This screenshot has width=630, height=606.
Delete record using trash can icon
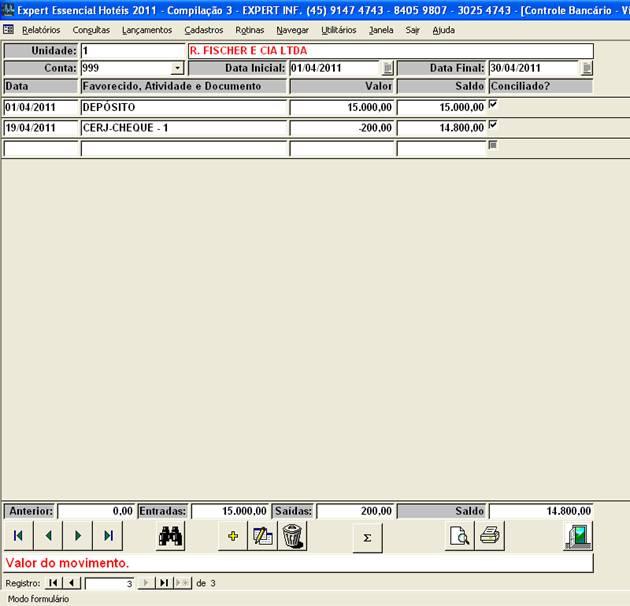point(292,536)
